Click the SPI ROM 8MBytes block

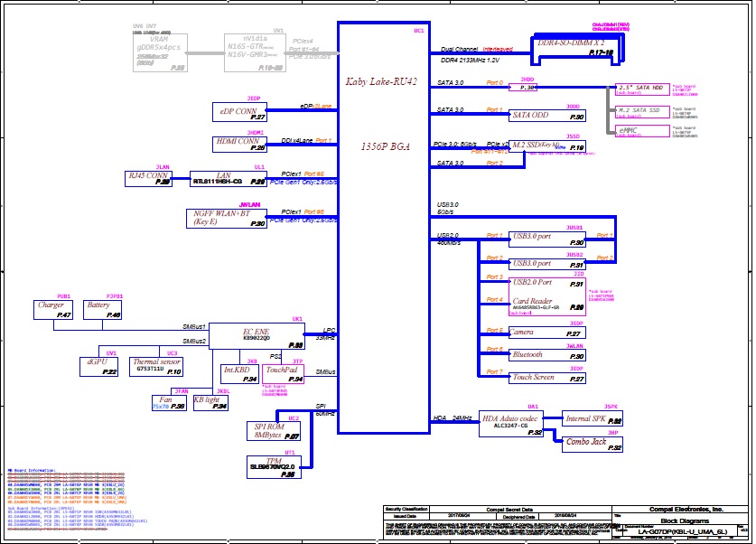[274, 431]
